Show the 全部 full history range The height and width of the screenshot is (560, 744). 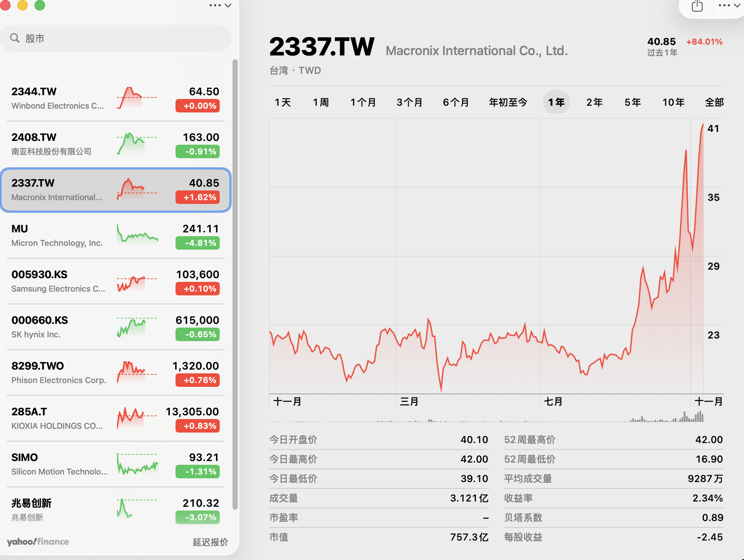click(x=714, y=102)
